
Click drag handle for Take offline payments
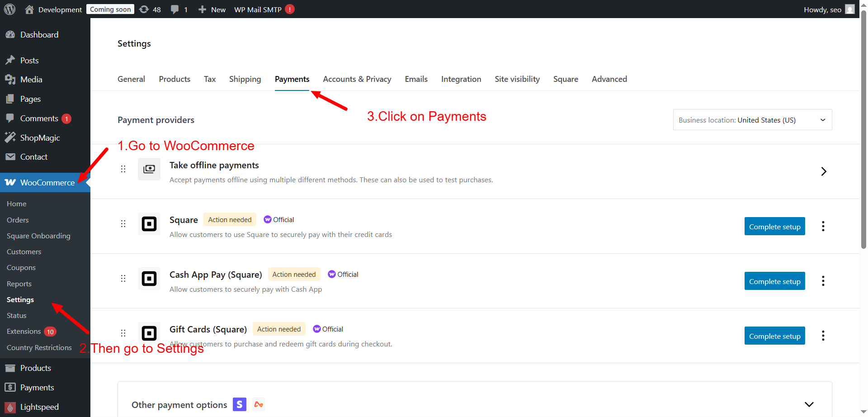[123, 169]
